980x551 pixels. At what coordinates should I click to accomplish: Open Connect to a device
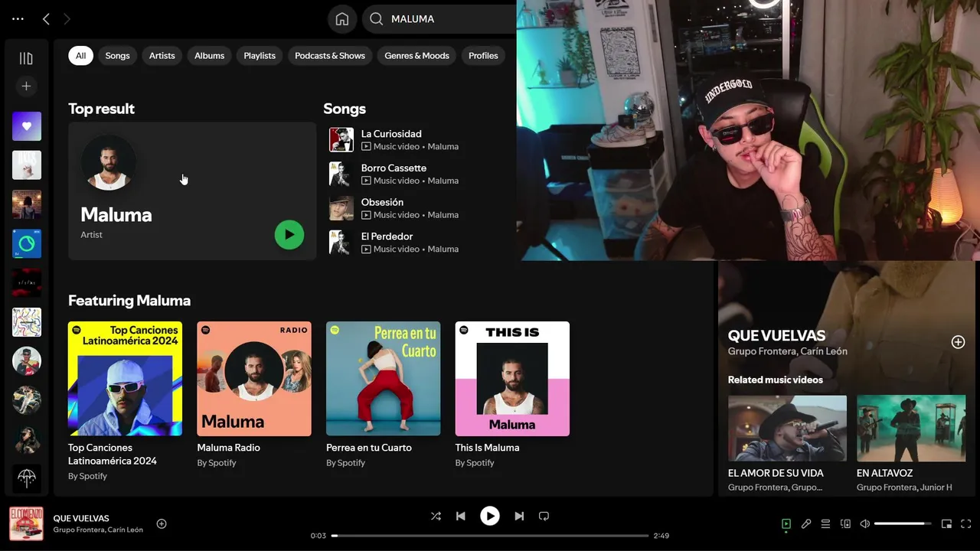pos(845,524)
